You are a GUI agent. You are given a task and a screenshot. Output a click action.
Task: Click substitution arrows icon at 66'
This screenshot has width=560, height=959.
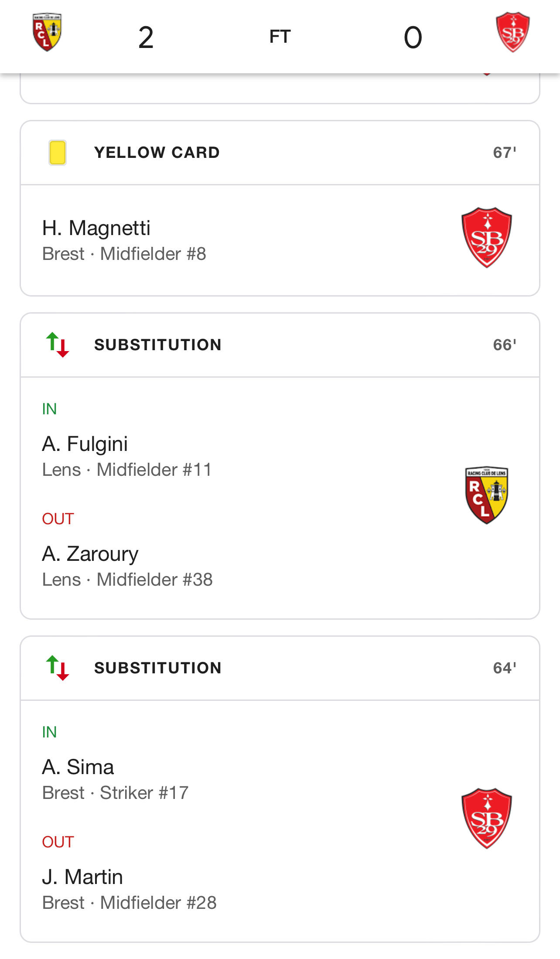pos(57,345)
